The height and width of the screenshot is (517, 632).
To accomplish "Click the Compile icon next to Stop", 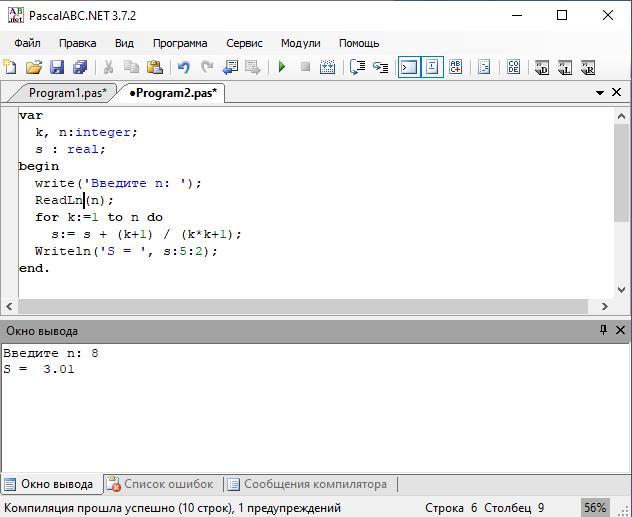I will [329, 67].
